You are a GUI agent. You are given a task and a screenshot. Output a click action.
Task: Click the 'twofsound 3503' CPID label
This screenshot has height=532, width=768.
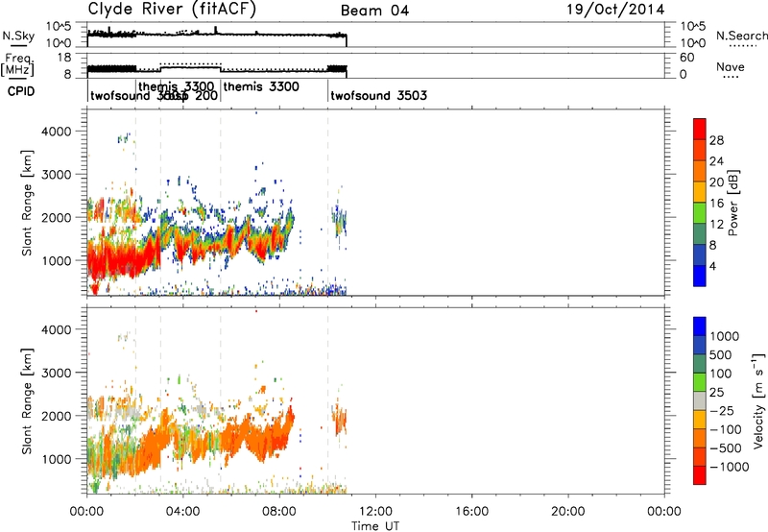click(x=378, y=95)
